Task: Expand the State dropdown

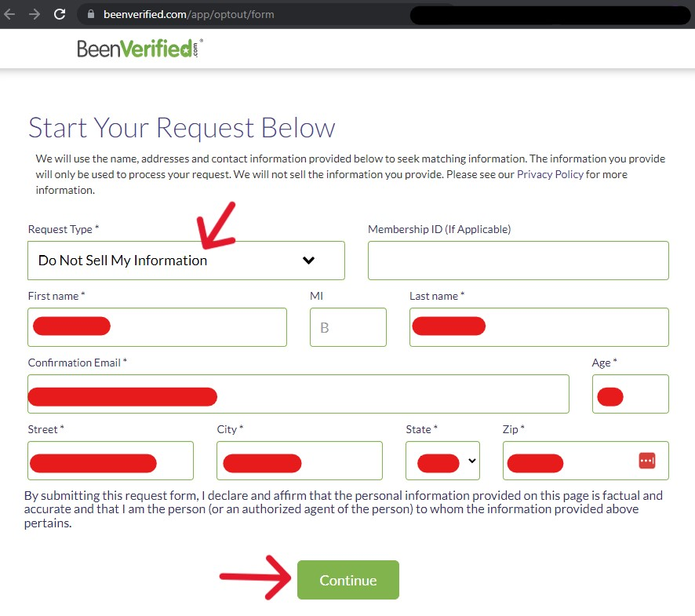Action: 442,461
